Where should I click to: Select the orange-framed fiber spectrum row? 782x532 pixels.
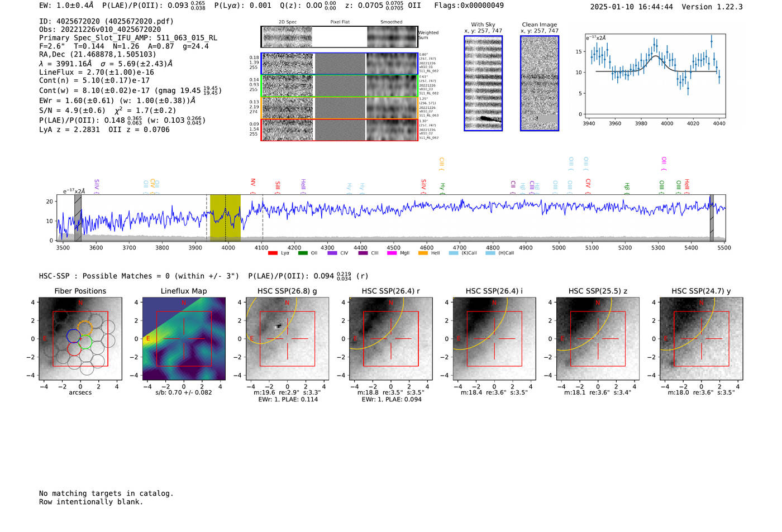(339, 108)
